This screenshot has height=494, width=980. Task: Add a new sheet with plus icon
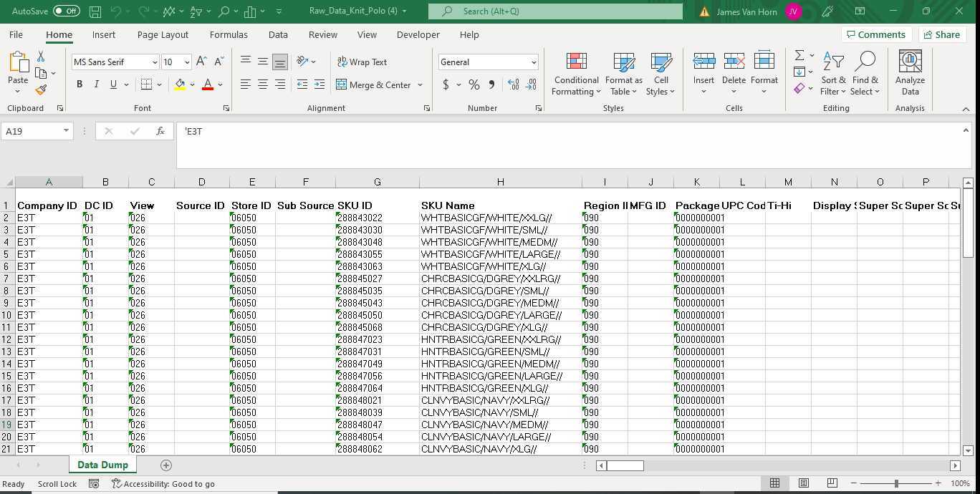166,465
